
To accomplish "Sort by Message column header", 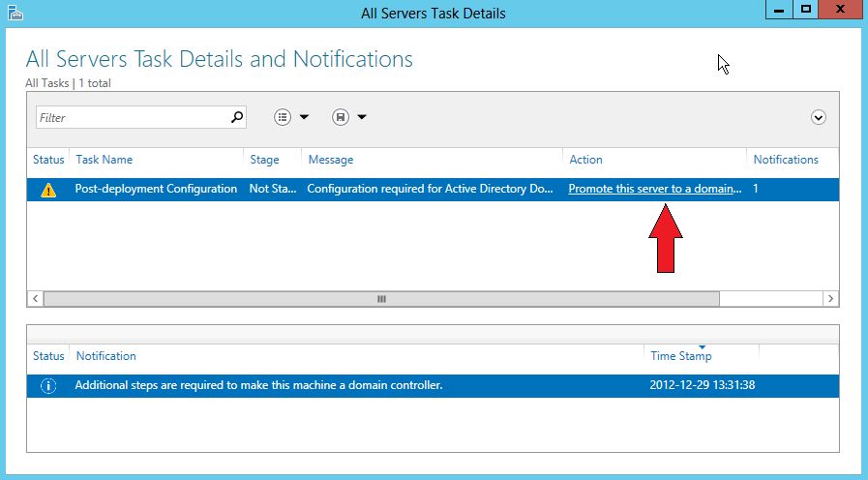I will coord(331,160).
